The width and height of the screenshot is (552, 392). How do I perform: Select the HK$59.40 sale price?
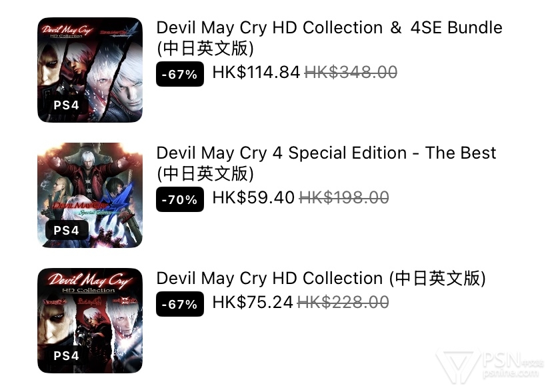[x=253, y=197]
